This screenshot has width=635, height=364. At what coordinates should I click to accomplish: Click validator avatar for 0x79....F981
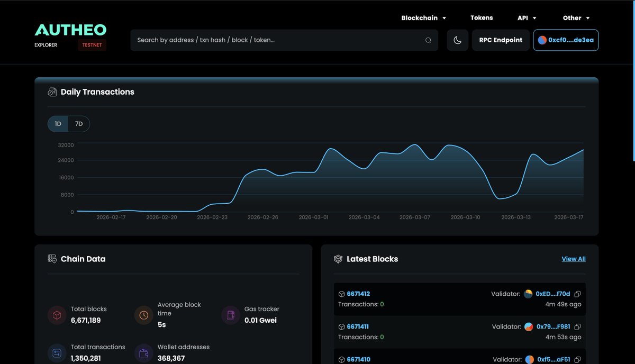coord(529,327)
